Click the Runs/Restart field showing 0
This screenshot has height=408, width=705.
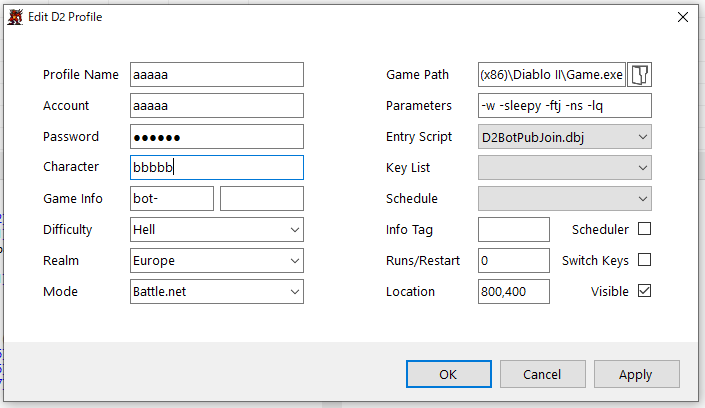pyautogui.click(x=514, y=260)
